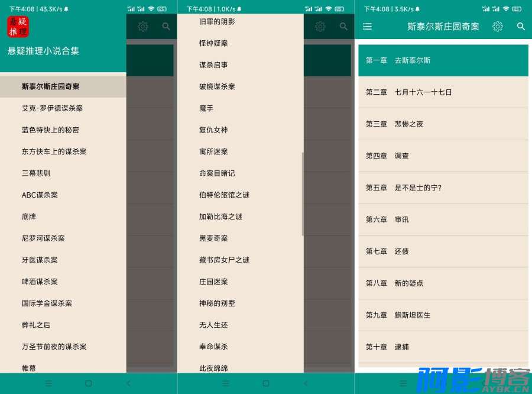Tap search magnifier in right screen header
Image resolution: width=532 pixels, height=394 pixels.
(x=521, y=27)
